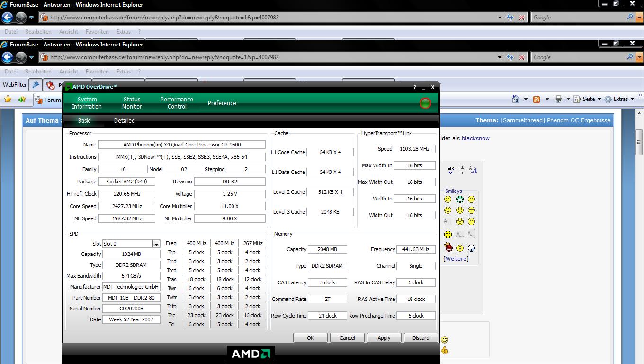The width and height of the screenshot is (644, 364).
Task: Click the processor name AMD Phenom field
Action: [x=182, y=145]
